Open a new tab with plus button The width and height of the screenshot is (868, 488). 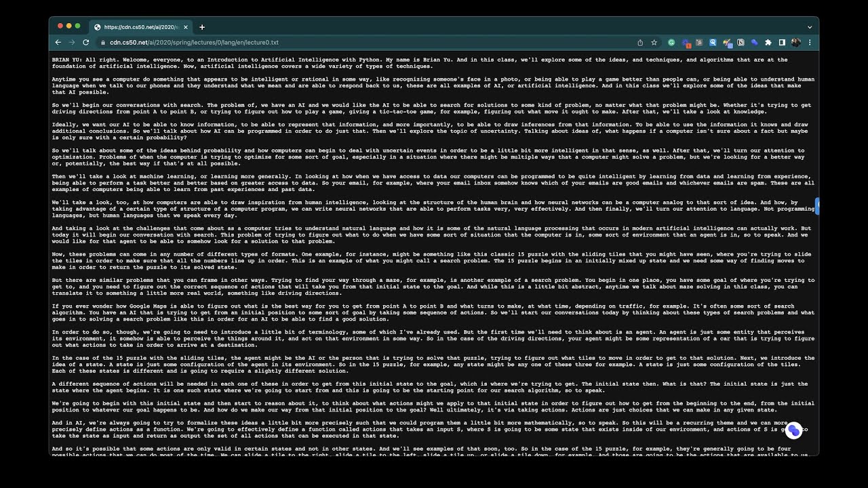pyautogui.click(x=202, y=27)
